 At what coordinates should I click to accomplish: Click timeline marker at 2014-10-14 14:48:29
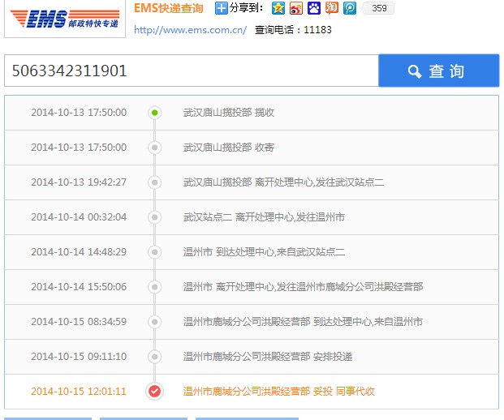154,252
